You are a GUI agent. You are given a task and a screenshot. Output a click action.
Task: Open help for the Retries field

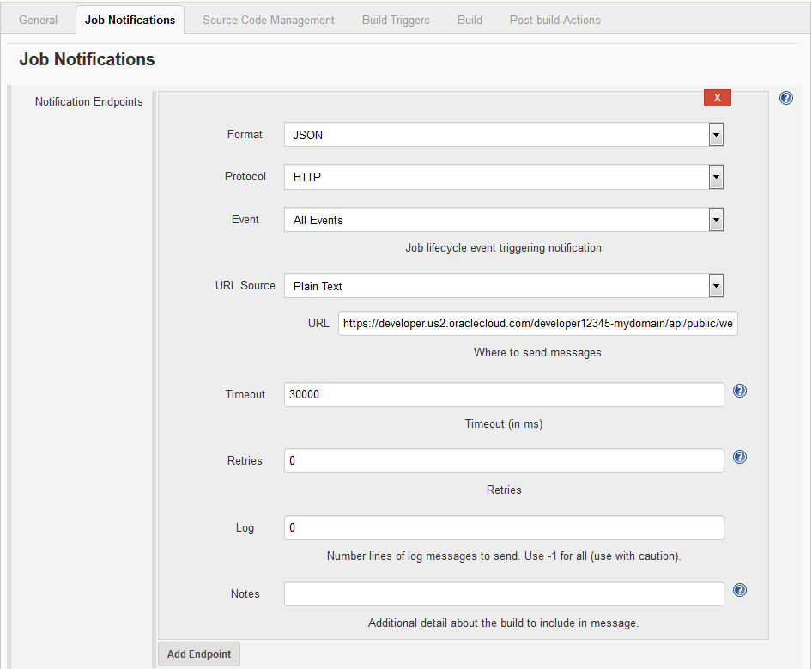(x=740, y=458)
